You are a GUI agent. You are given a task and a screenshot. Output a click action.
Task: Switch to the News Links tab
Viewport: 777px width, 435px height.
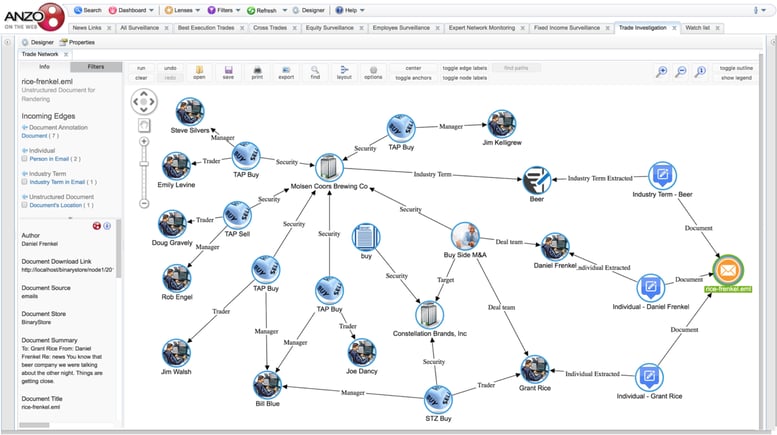(87, 28)
